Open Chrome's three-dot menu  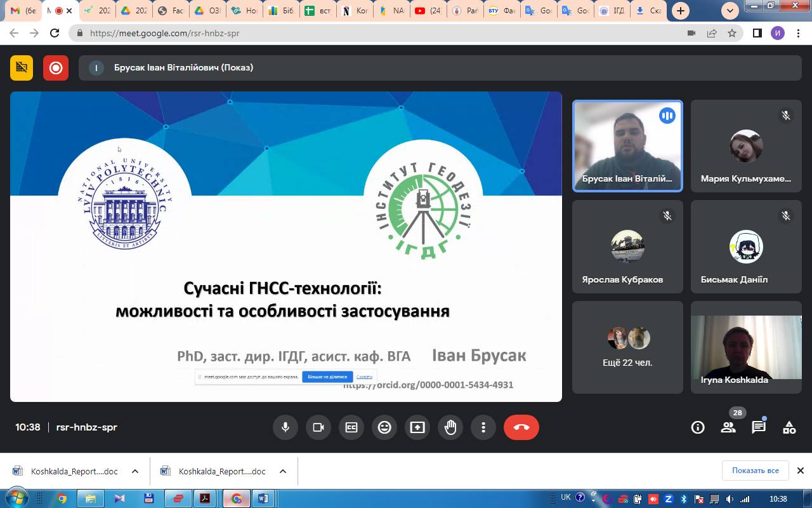798,33
